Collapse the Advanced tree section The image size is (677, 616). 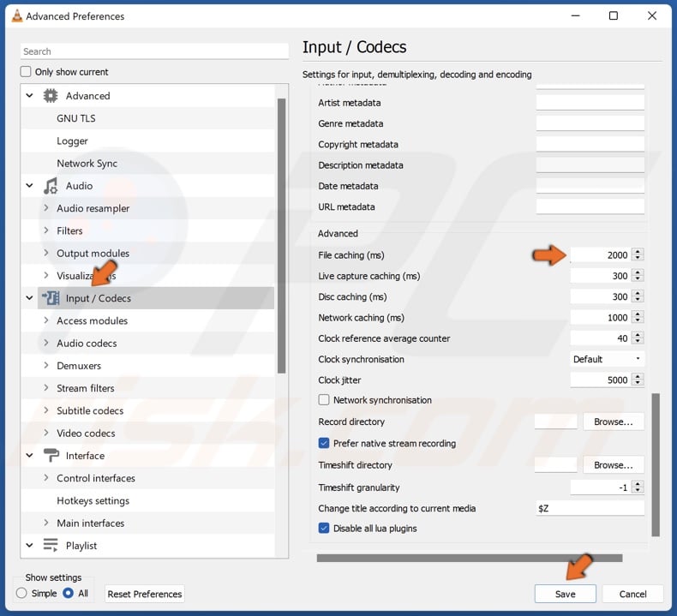tap(29, 95)
